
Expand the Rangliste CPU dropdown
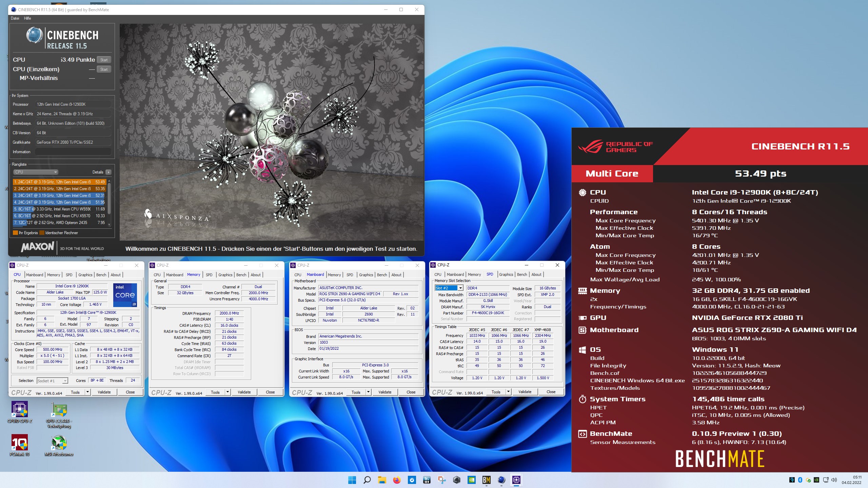(x=36, y=172)
